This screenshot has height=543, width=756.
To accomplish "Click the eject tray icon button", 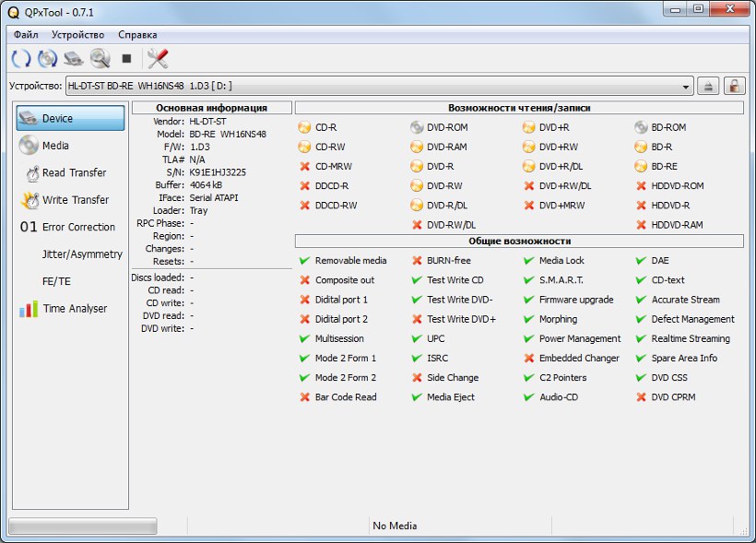I will [x=708, y=86].
